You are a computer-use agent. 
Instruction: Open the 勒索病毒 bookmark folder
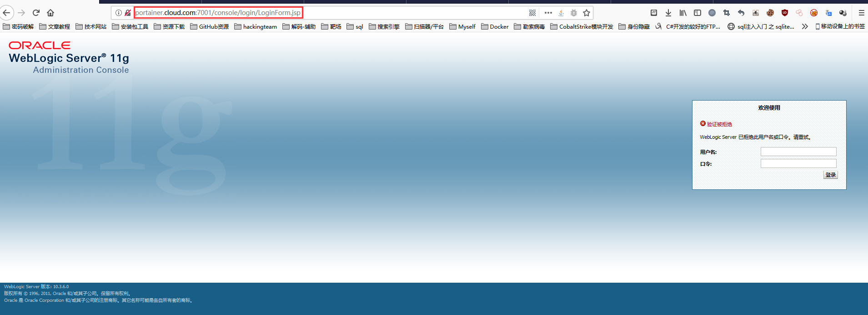pyautogui.click(x=530, y=26)
